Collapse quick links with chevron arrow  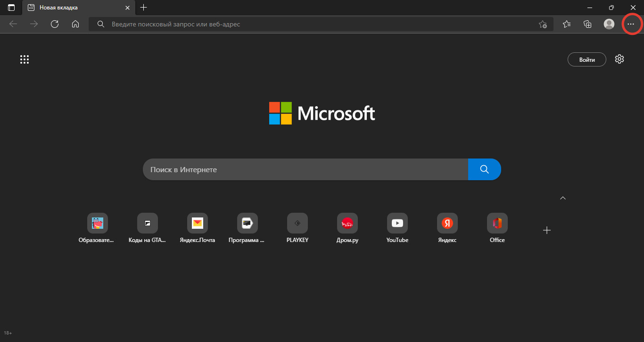562,198
